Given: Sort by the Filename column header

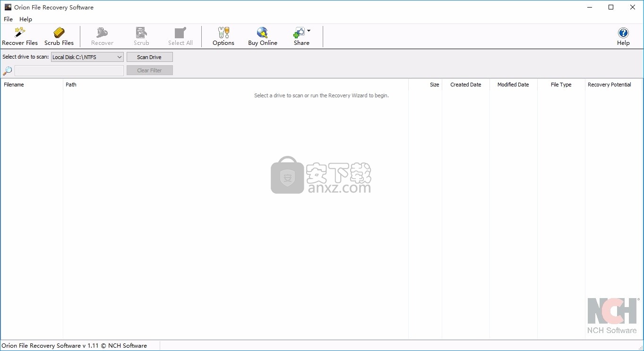Looking at the screenshot, I should tap(32, 85).
